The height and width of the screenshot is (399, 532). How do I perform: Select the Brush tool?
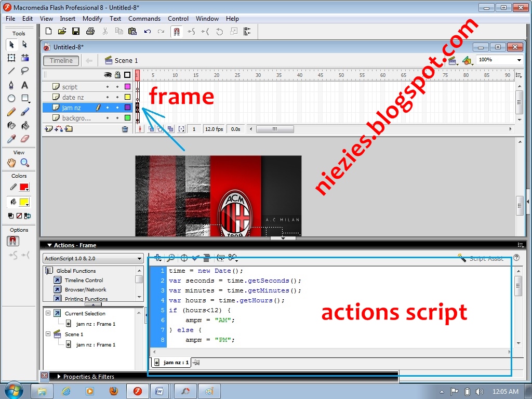point(24,112)
